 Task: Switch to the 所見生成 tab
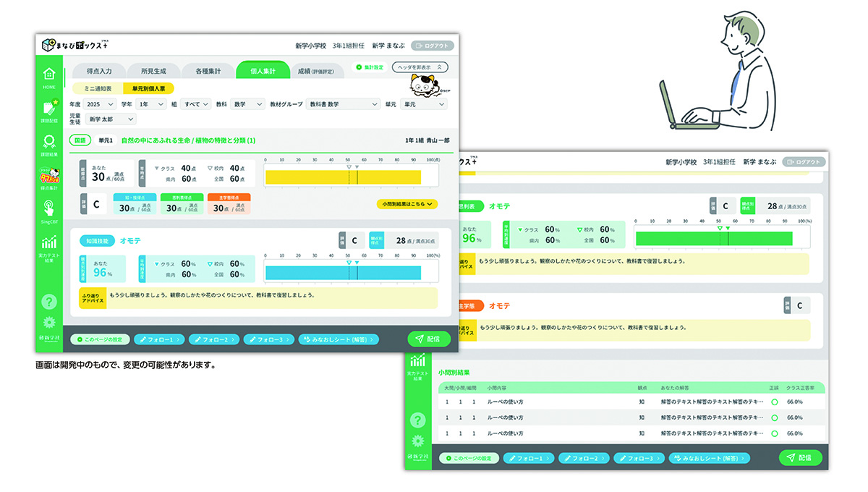tap(153, 71)
